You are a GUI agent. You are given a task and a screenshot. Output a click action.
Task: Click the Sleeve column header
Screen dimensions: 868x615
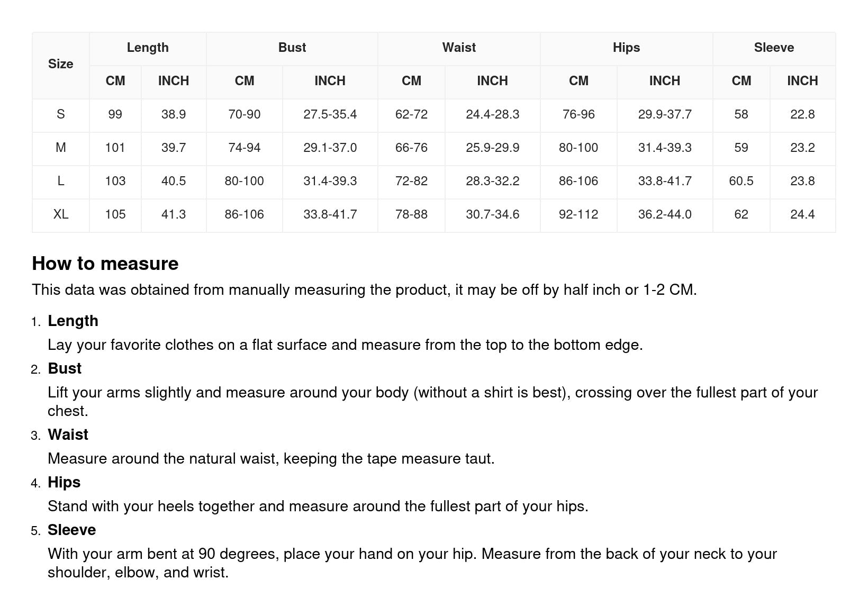click(774, 48)
